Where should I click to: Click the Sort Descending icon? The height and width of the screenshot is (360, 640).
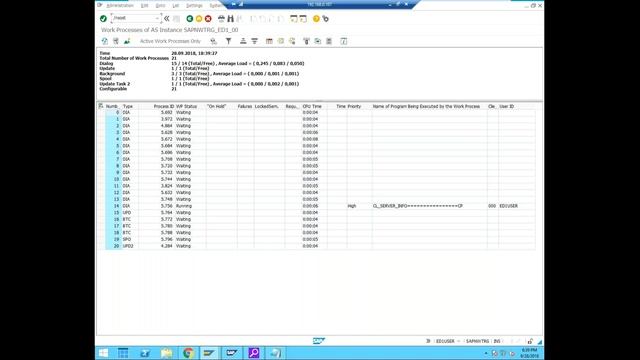coord(254,41)
